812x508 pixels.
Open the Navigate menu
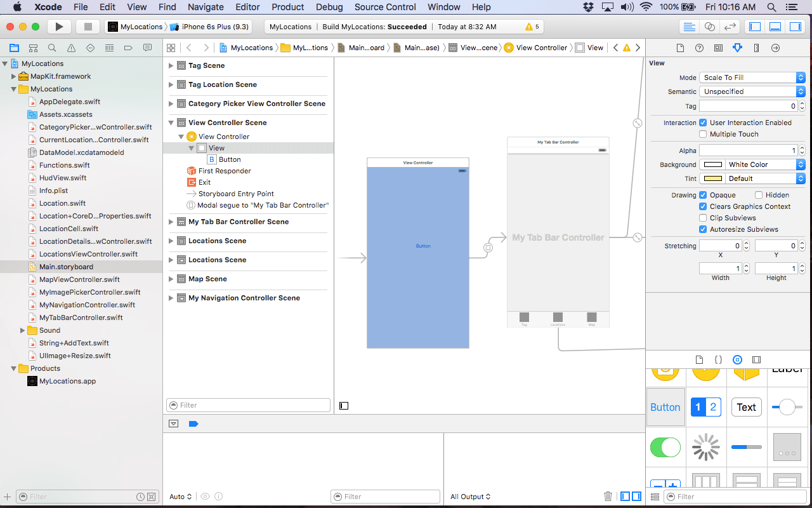click(206, 7)
